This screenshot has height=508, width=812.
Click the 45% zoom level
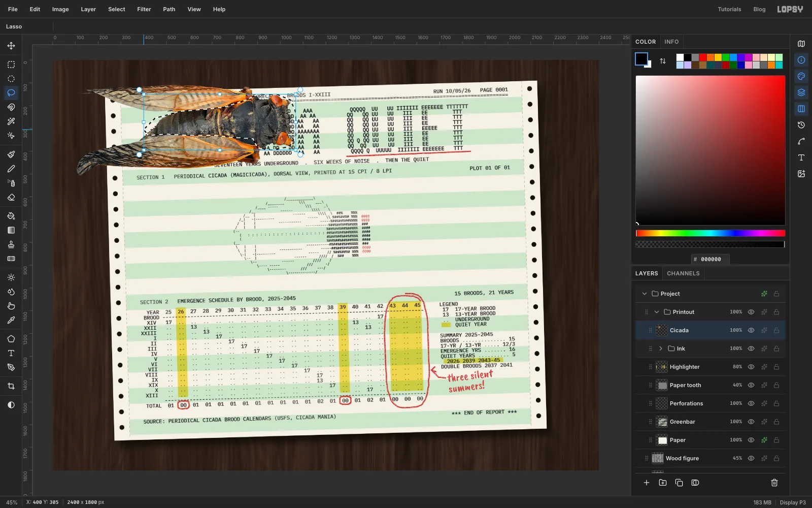click(12, 502)
